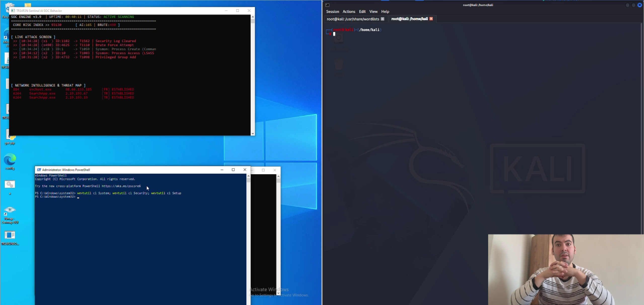644x305 pixels.
Task: Open the Edit menu in Kali terminal
Action: click(362, 12)
